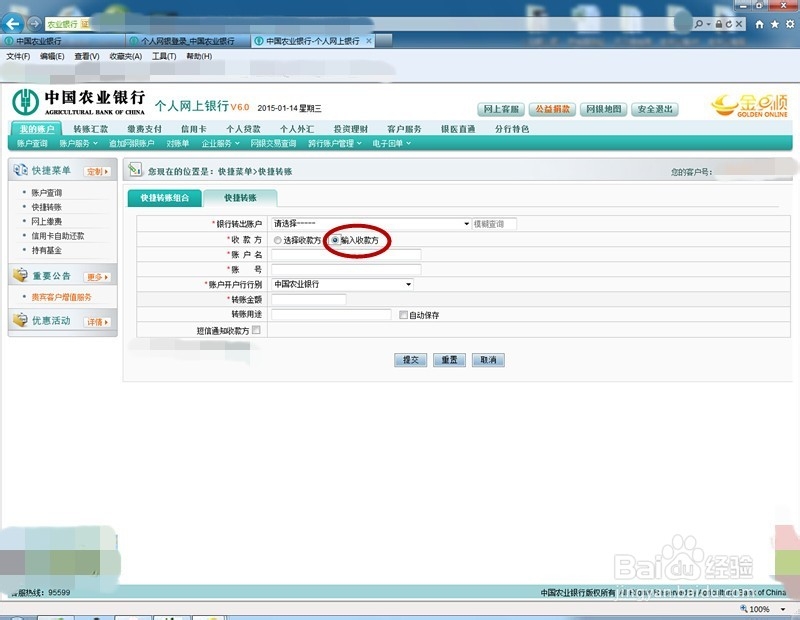This screenshot has height=620, width=800.
Task: Click the Golden Online 金e顺 logo
Action: [x=749, y=106]
